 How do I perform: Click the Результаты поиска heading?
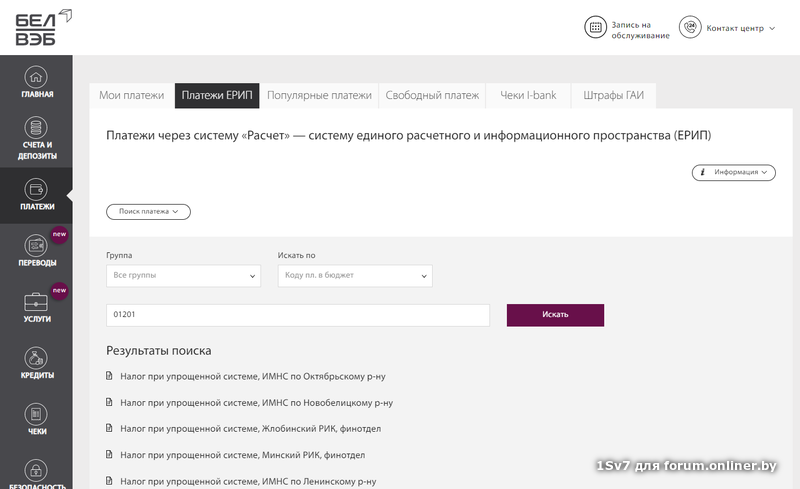(x=159, y=351)
